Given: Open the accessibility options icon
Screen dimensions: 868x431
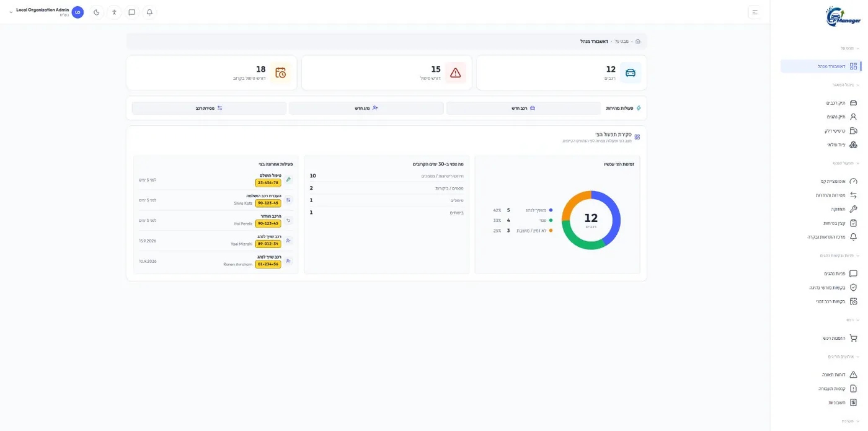Looking at the screenshot, I should [x=114, y=12].
